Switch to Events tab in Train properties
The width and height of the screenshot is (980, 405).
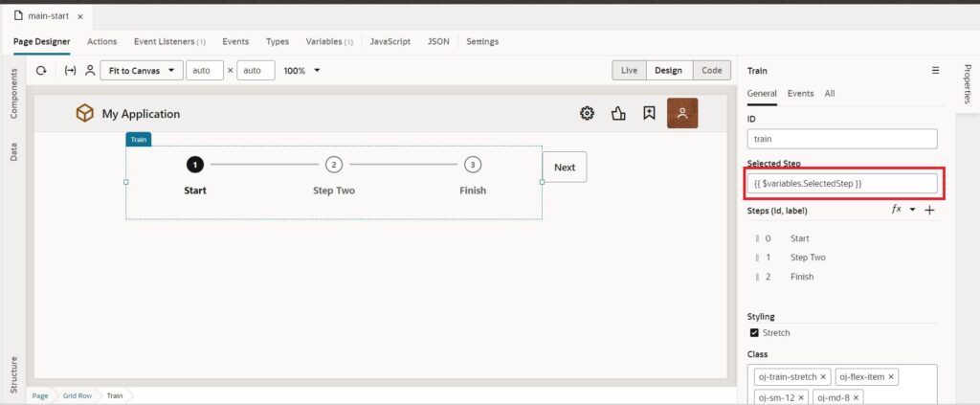[x=800, y=93]
